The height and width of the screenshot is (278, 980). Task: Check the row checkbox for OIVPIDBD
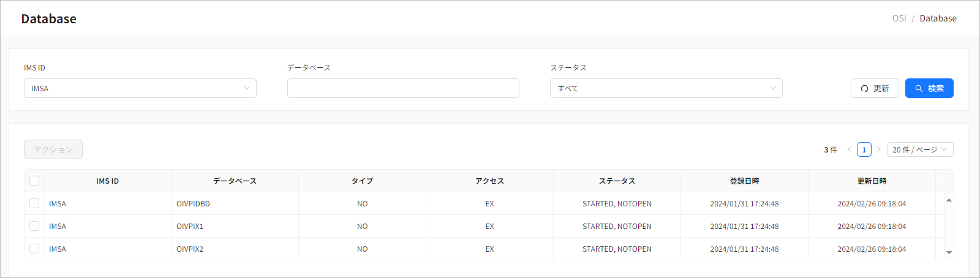click(x=34, y=203)
